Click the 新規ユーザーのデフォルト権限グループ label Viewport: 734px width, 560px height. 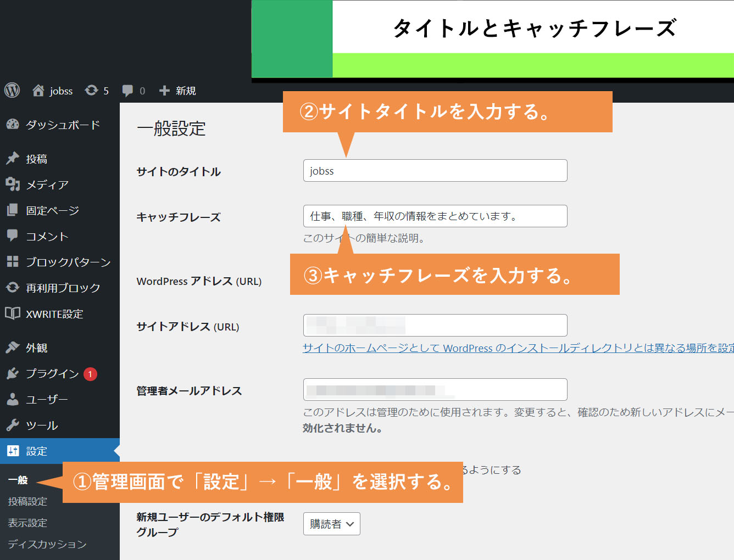210,524
